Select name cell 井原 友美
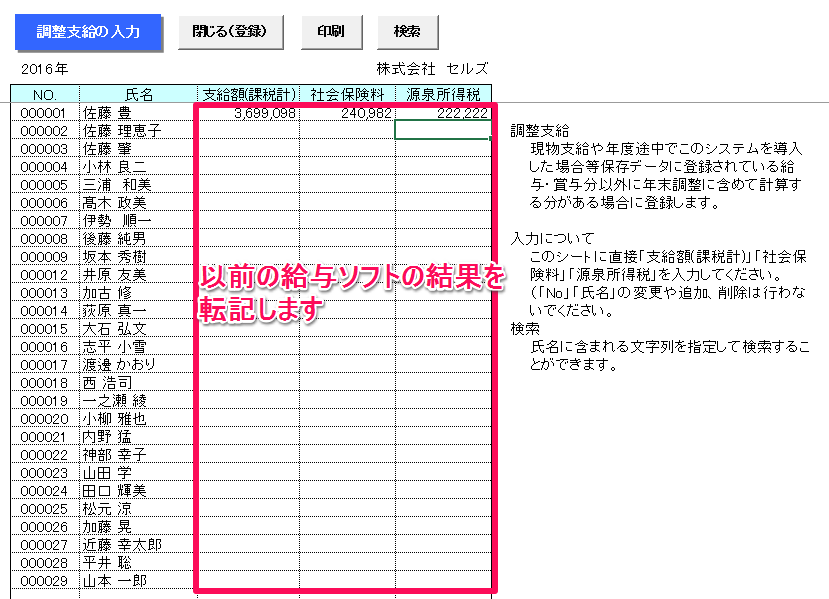829x599 pixels. [139, 274]
